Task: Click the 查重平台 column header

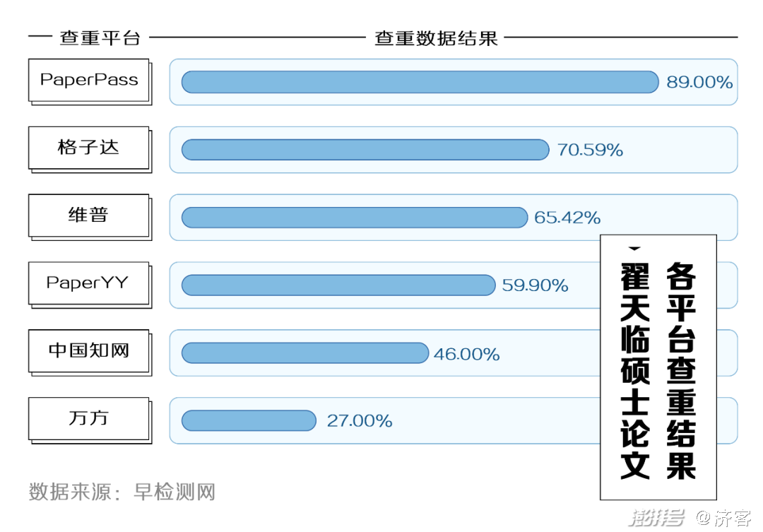Action: 100,37
